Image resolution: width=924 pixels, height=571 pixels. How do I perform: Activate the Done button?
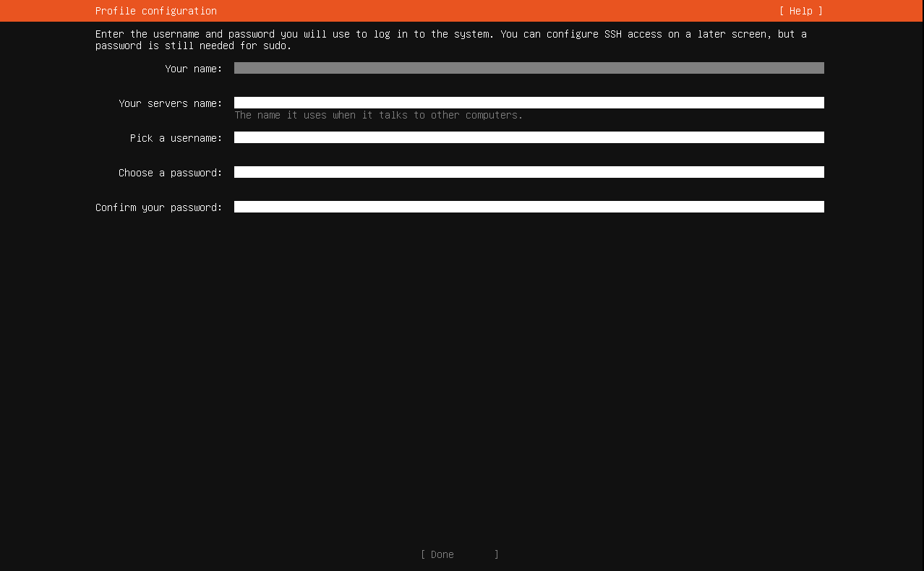click(460, 554)
